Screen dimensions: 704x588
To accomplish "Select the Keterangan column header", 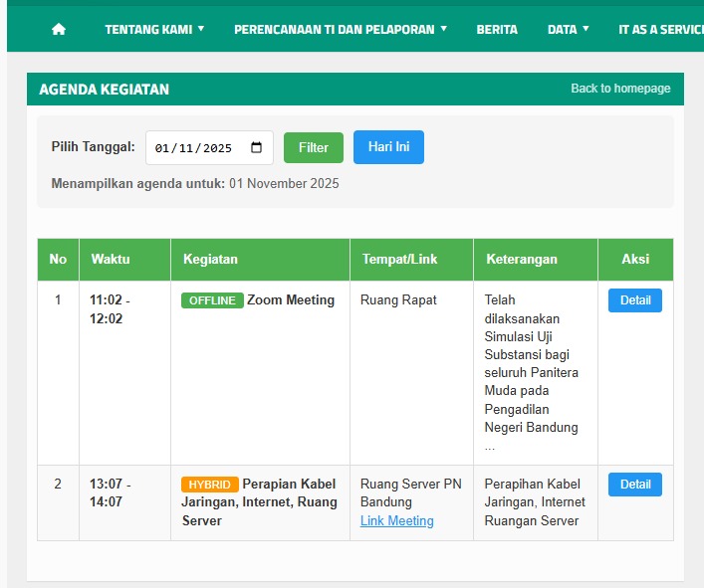I will tap(521, 259).
